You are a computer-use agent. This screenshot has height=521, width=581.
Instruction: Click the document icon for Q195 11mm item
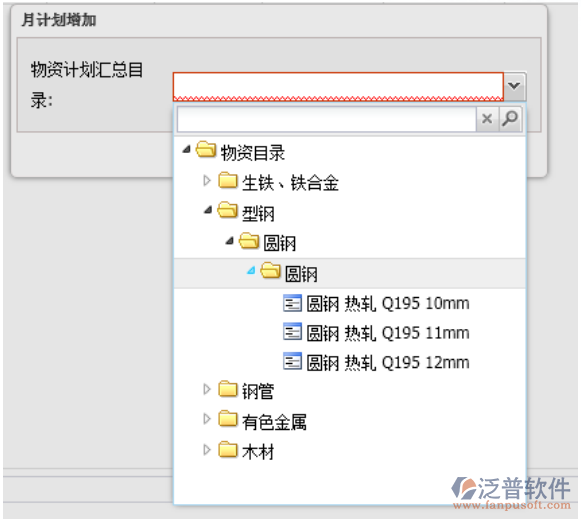click(x=292, y=332)
